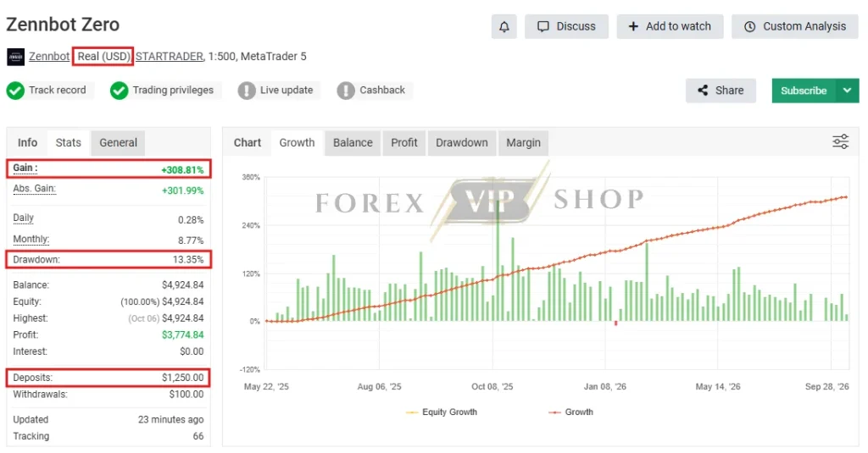Screen dimensions: 868x453
Task: Click the red loss marker on the chart
Action: pyautogui.click(x=615, y=323)
